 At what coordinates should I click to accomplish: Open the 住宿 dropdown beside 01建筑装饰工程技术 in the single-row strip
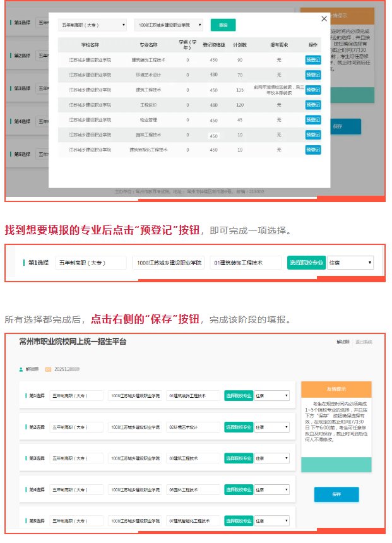pyautogui.click(x=350, y=263)
